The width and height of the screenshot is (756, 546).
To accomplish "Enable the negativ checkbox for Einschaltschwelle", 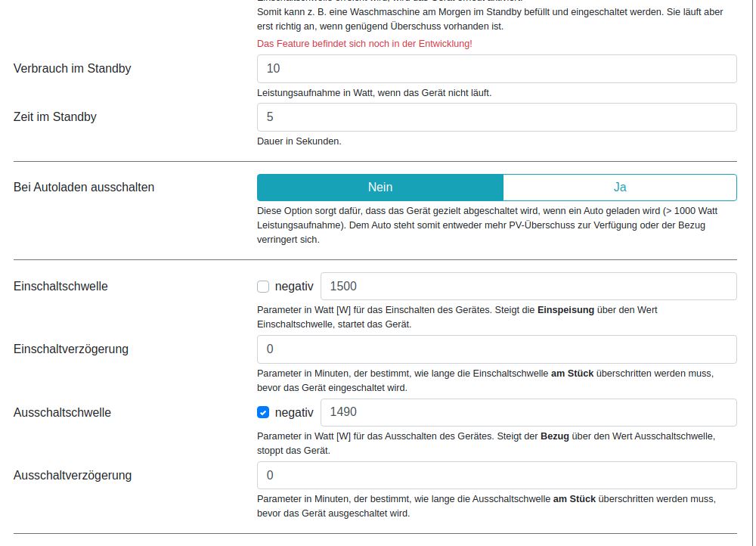I will (x=263, y=287).
